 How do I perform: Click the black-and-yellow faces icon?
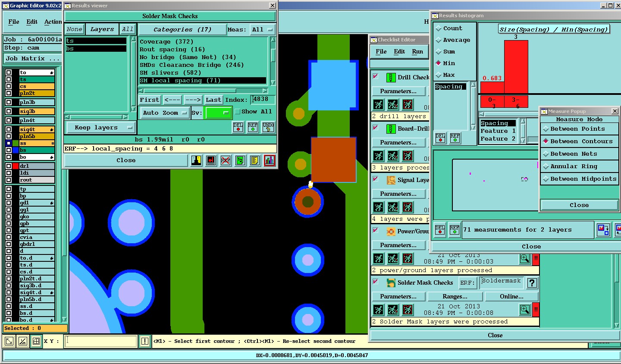pyautogui.click(x=196, y=160)
